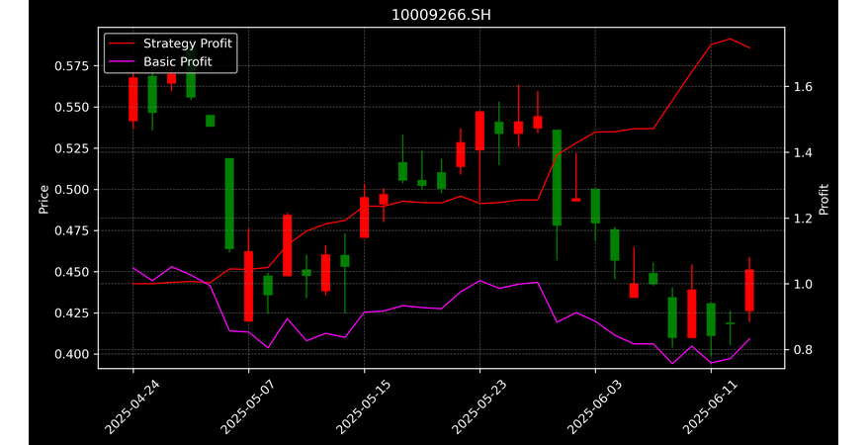
Task: Click the Price axis label
Action: 43,199
